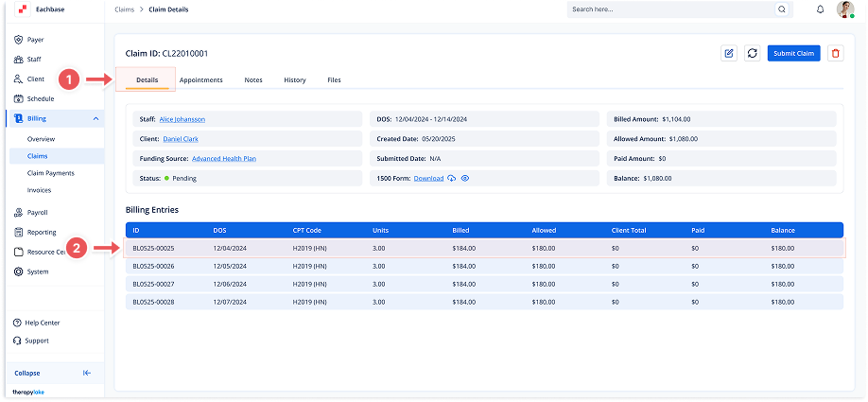Collapse the left sidebar
868x402 pixels.
87,373
